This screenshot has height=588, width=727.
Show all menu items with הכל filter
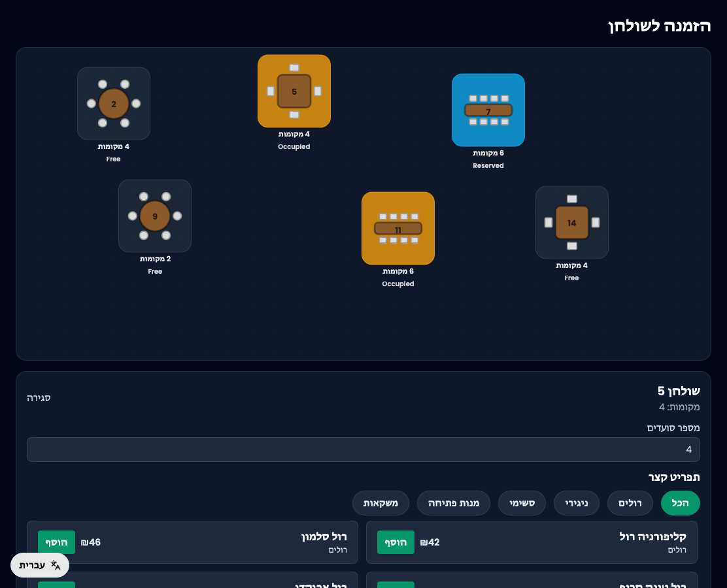(680, 503)
